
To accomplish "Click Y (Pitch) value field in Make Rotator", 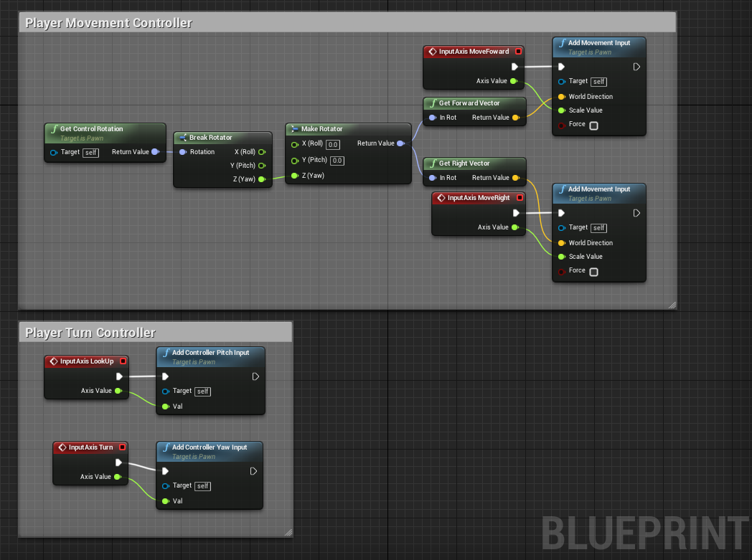I will tap(337, 161).
